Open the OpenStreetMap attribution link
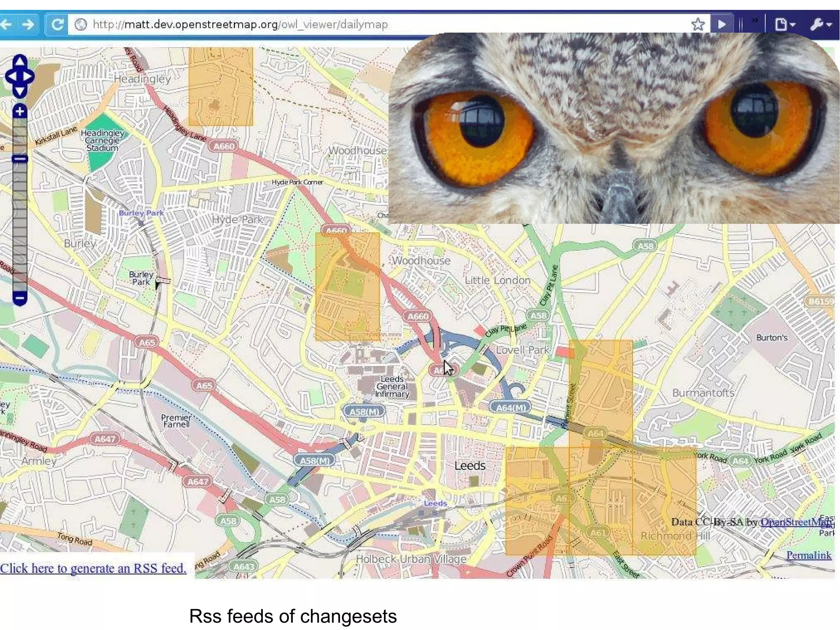This screenshot has height=630, width=840. tap(796, 522)
